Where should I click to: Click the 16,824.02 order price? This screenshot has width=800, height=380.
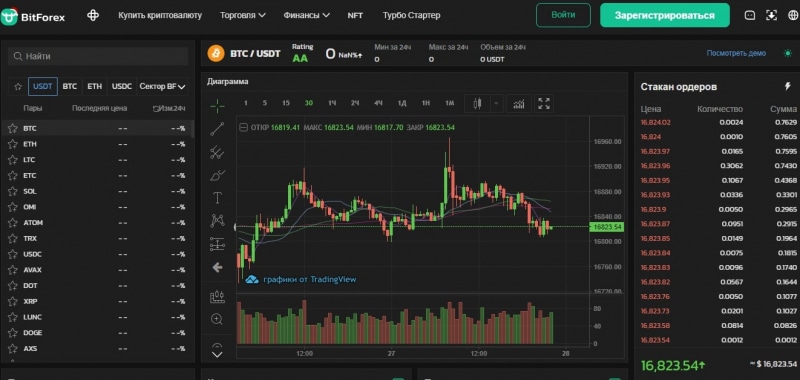pyautogui.click(x=656, y=122)
